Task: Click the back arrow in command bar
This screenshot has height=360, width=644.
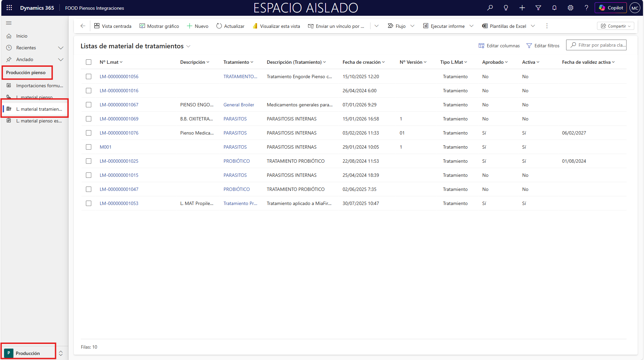Action: [x=83, y=26]
